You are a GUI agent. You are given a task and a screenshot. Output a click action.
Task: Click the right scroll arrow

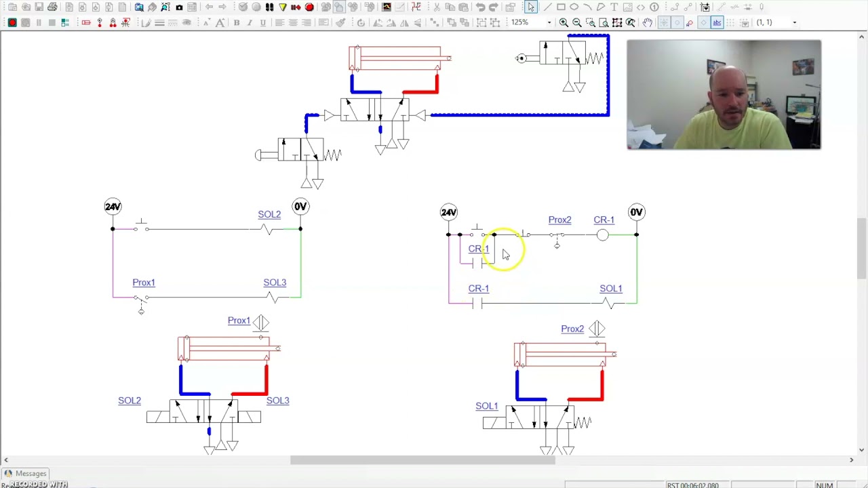click(851, 460)
